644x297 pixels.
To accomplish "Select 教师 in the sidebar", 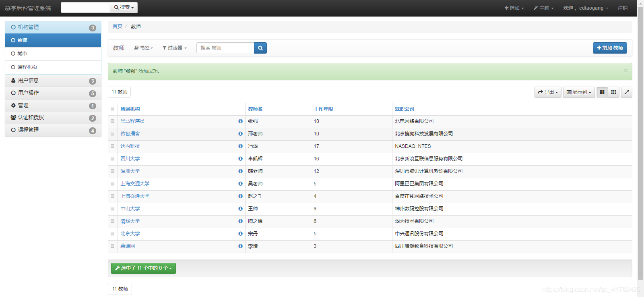I will point(53,40).
